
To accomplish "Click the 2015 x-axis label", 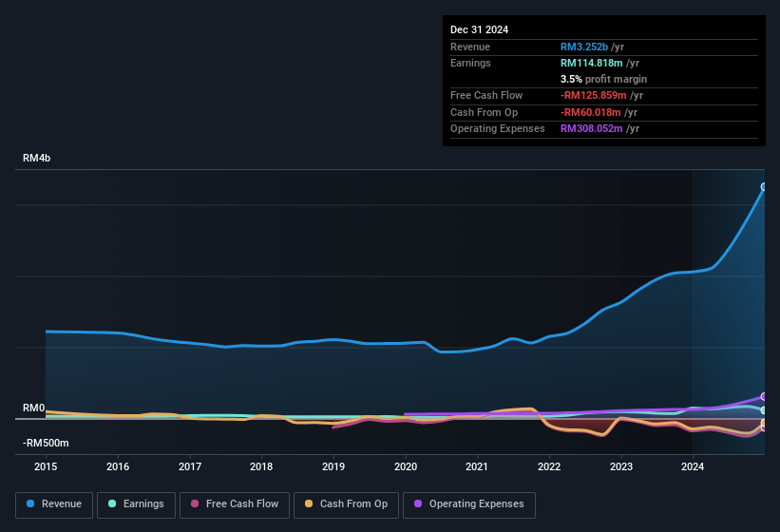I will pos(46,466).
